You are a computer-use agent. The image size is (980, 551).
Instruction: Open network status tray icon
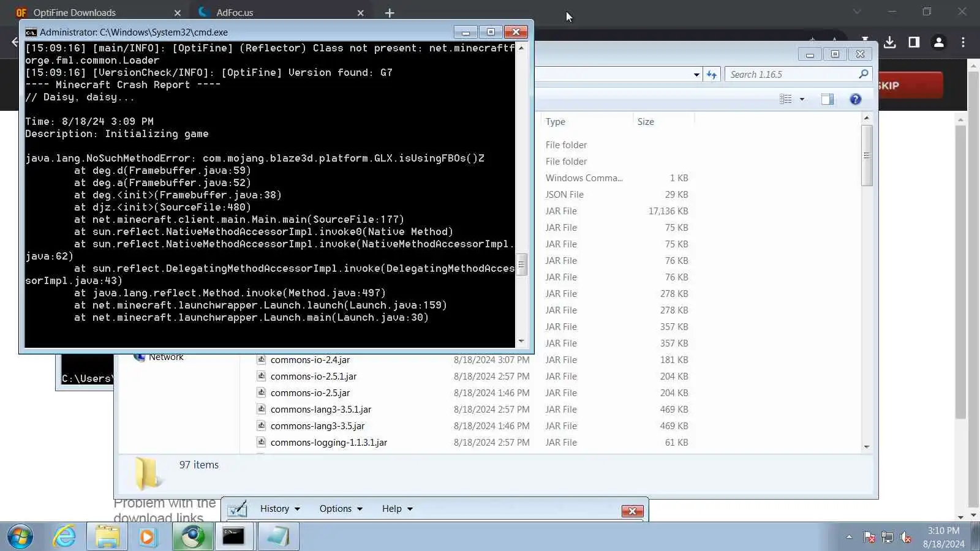tap(888, 538)
